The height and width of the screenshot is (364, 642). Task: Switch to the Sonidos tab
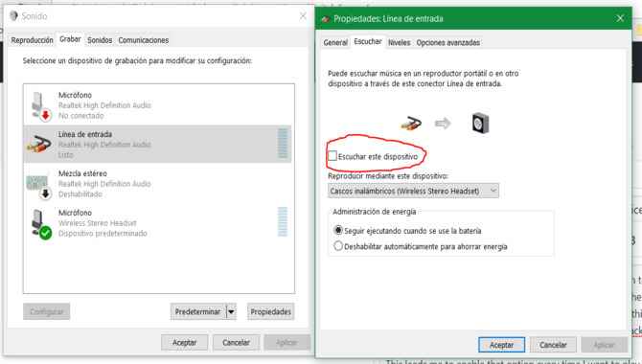(100, 40)
